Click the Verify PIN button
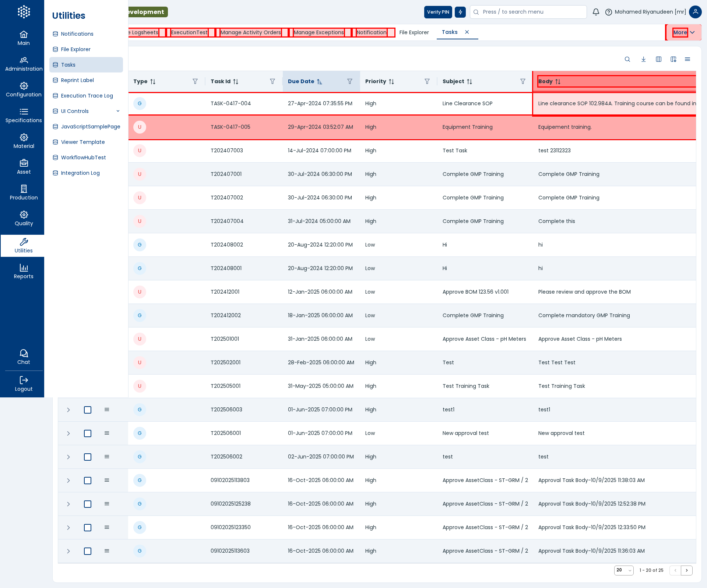The height and width of the screenshot is (588, 707). click(x=438, y=12)
